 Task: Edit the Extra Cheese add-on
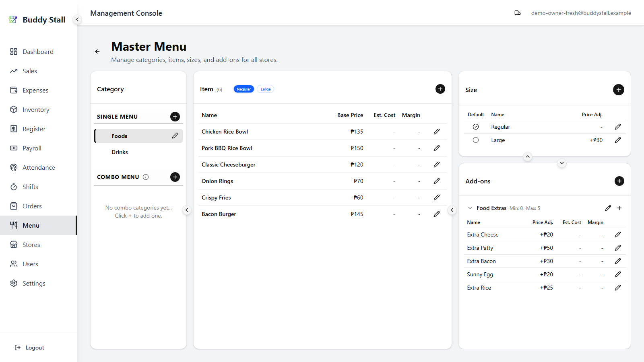coord(618,234)
